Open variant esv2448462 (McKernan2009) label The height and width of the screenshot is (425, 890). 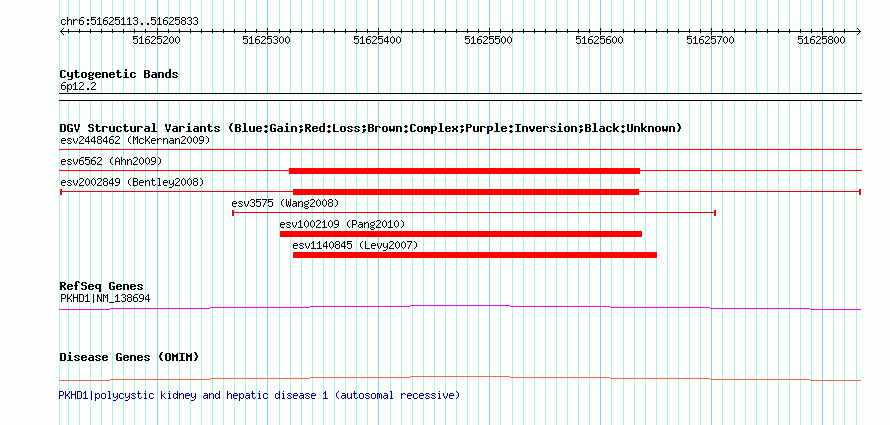(x=136, y=140)
